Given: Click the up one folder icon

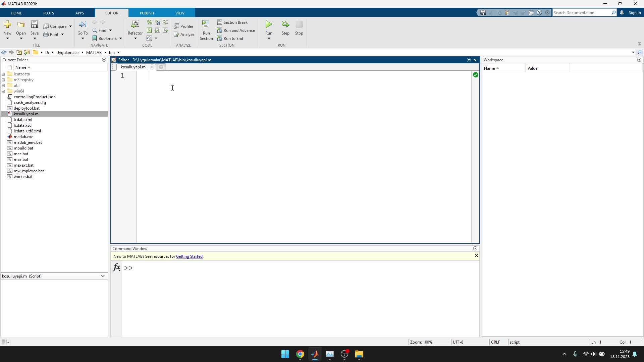Looking at the screenshot, I should point(19,53).
